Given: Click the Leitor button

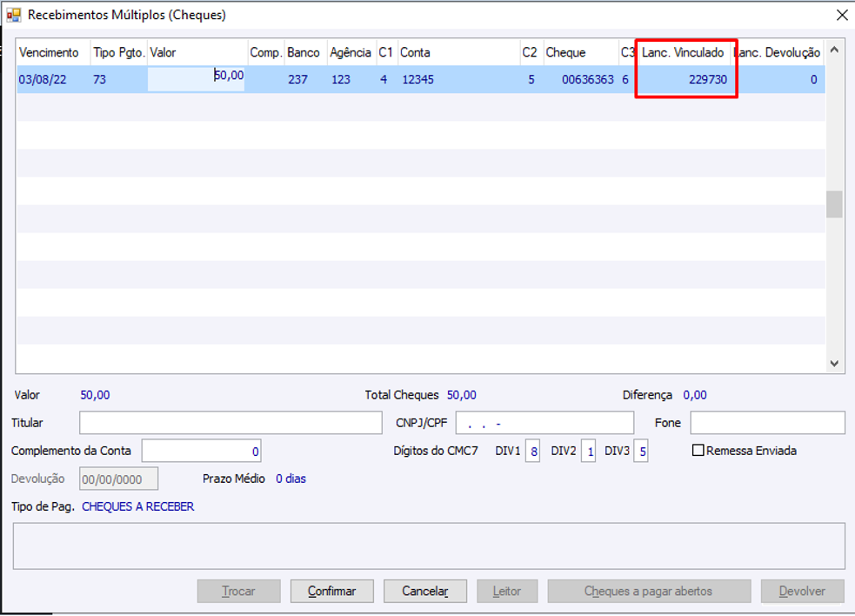Looking at the screenshot, I should tap(506, 591).
